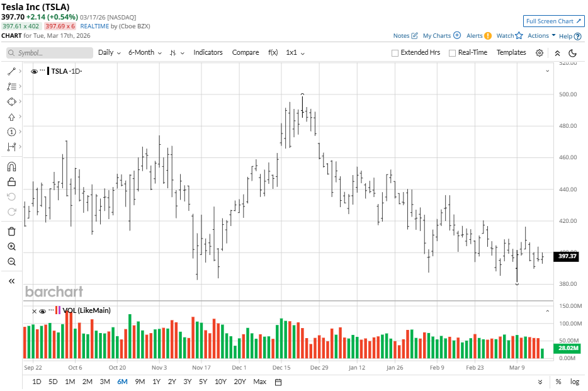The image size is (588, 391).
Task: Select the trendline drawing tool
Action: pyautogui.click(x=12, y=71)
